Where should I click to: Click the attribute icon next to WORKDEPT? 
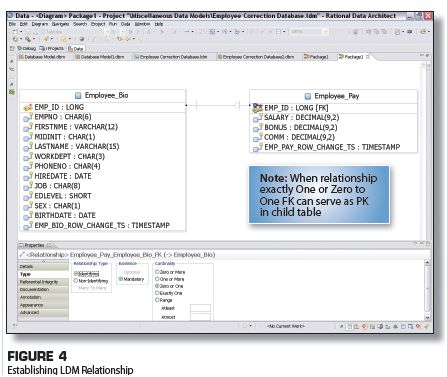point(27,157)
